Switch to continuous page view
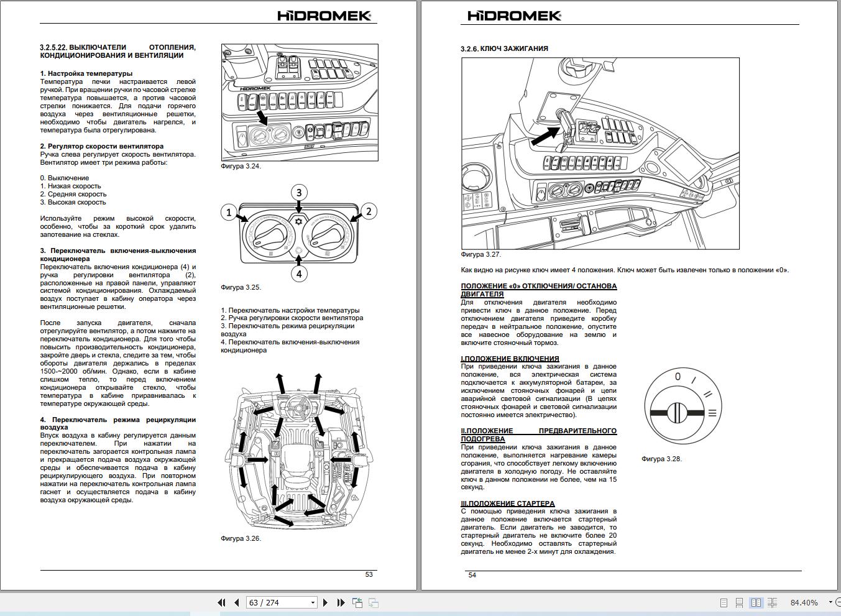This screenshot has width=841, height=616. [x=740, y=602]
